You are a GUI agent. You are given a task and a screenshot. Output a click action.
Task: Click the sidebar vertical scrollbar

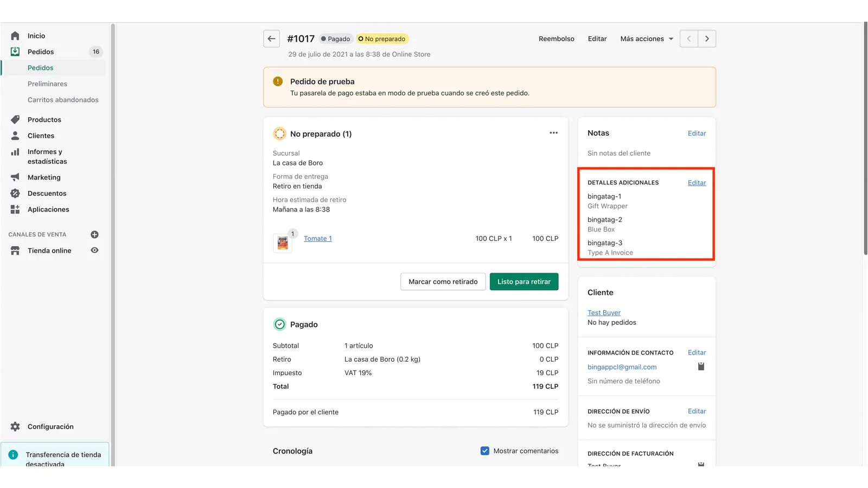[x=113, y=244]
